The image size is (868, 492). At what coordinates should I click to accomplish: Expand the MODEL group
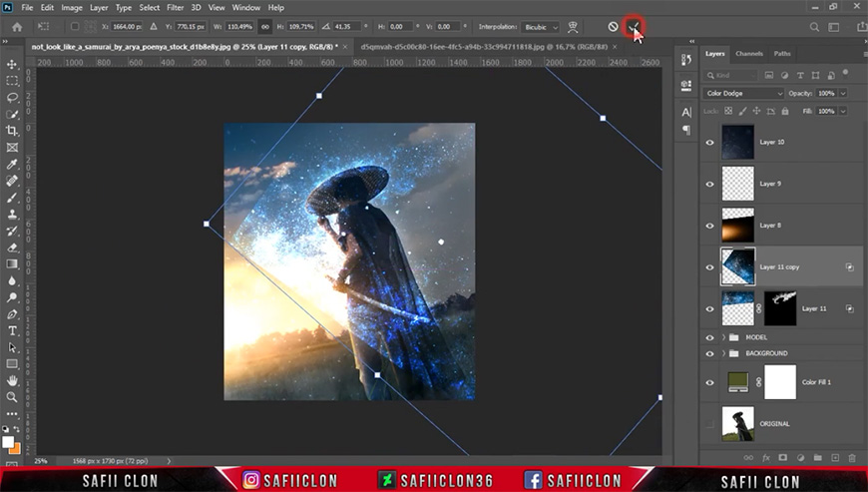coord(723,337)
